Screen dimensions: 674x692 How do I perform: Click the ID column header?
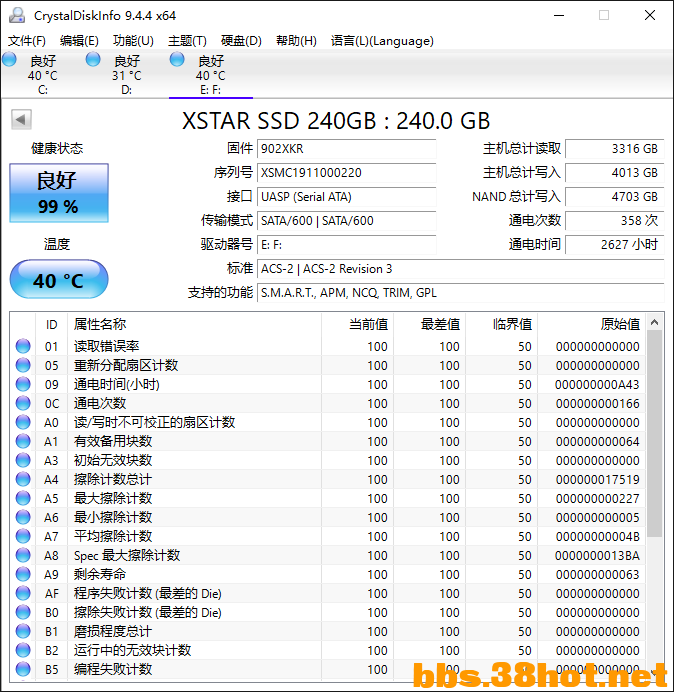click(x=51, y=324)
